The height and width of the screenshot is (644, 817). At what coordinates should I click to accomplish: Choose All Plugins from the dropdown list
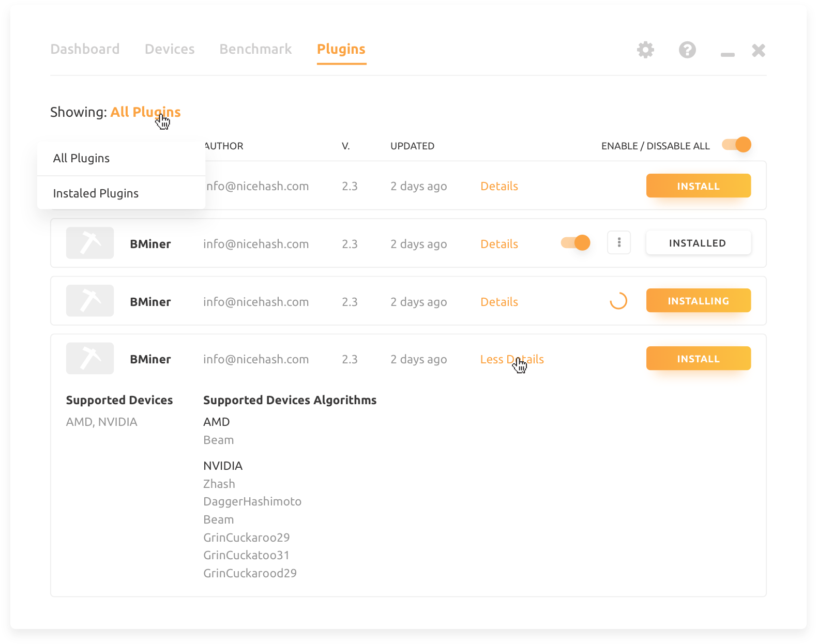(82, 158)
